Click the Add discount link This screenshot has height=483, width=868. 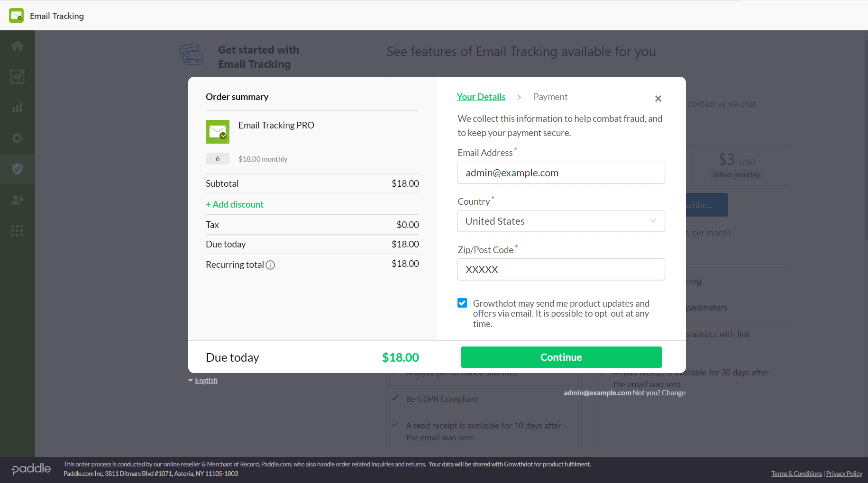coord(235,204)
